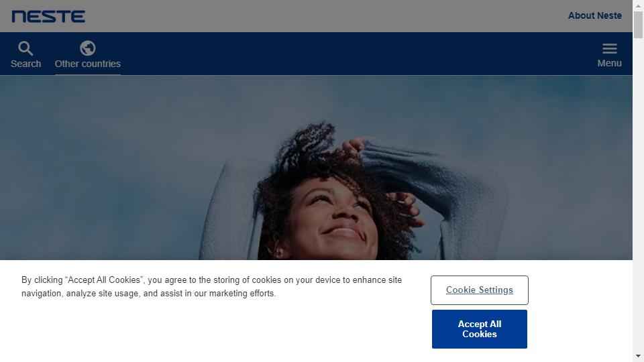Open the hamburger Menu icon
The image size is (644, 362).
click(x=610, y=49)
